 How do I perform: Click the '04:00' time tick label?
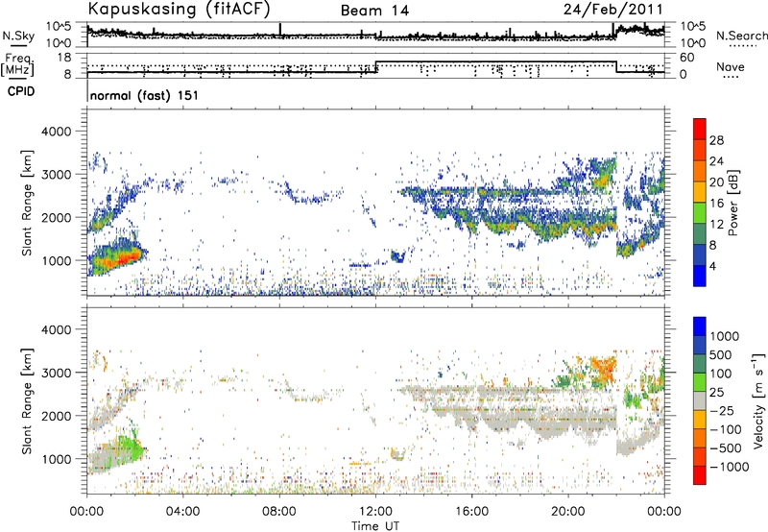182,512
